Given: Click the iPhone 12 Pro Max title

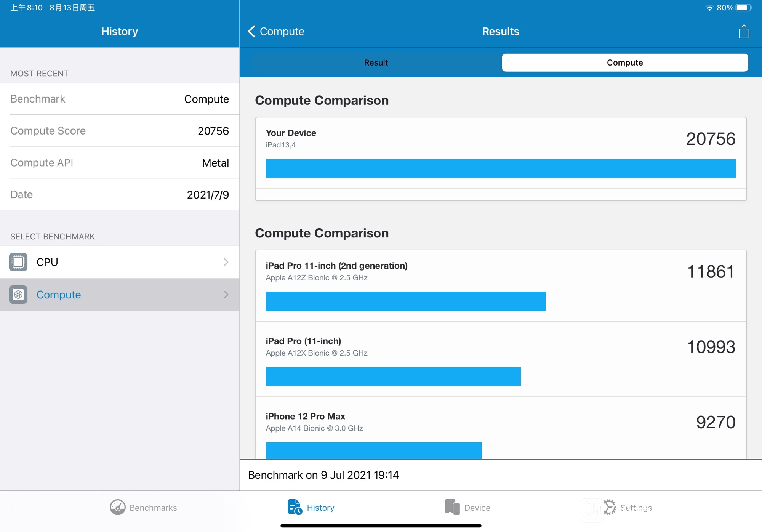Looking at the screenshot, I should 305,416.
